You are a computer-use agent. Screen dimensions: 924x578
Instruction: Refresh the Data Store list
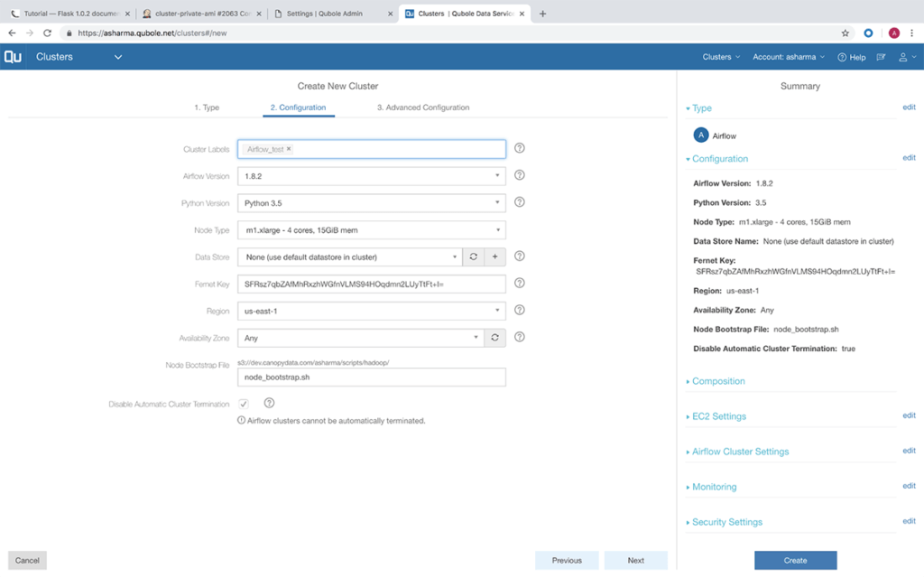pyautogui.click(x=473, y=256)
